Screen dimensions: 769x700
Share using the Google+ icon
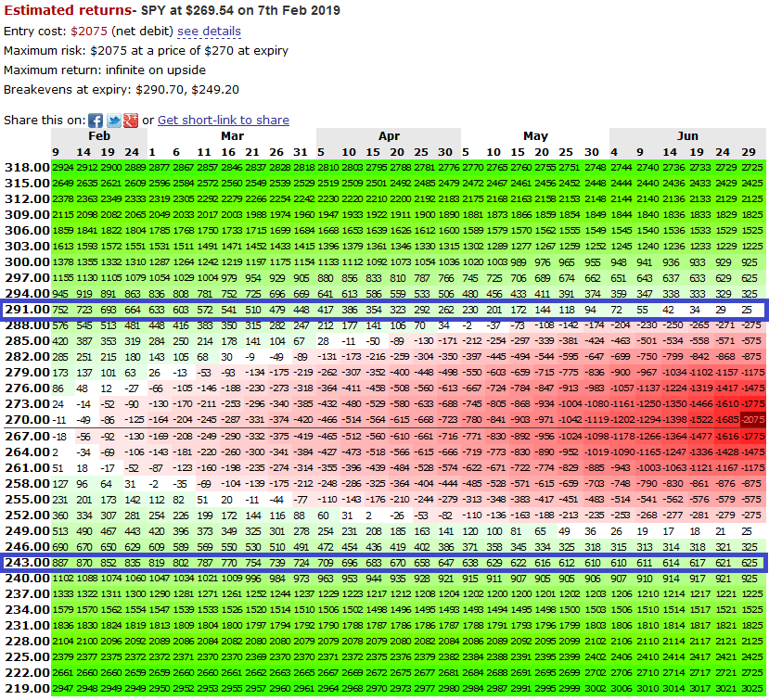click(131, 121)
